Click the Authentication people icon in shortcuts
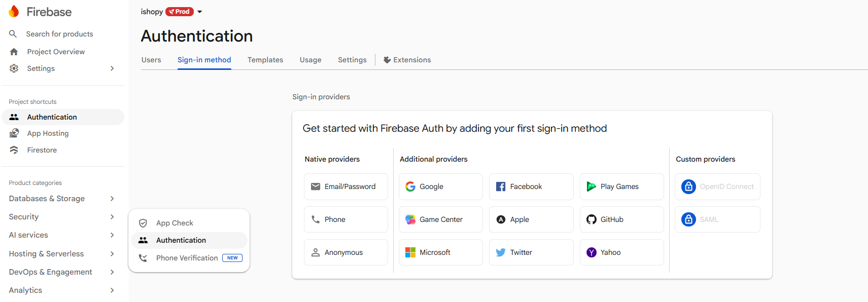 click(x=14, y=117)
